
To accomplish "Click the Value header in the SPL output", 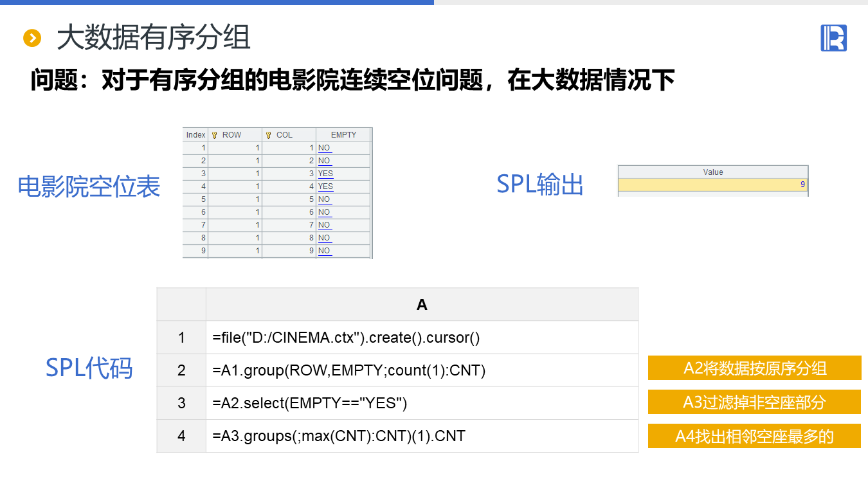I will tap(712, 172).
